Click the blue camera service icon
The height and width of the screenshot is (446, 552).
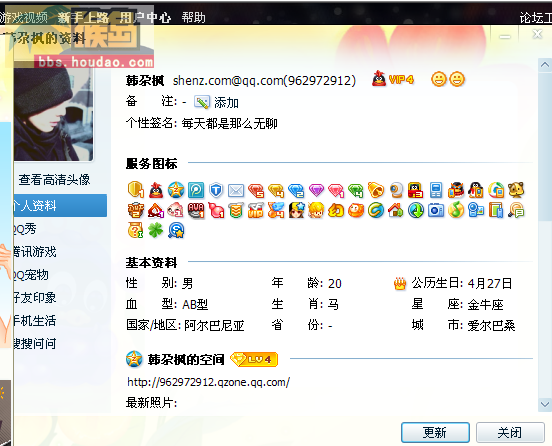click(x=436, y=211)
